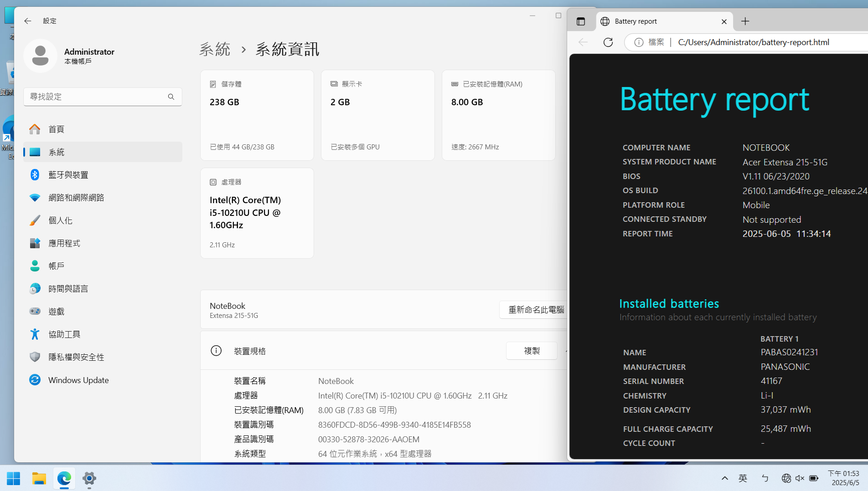The image size is (868, 491).
Task: Click the Edge tab actions icon
Action: 580,21
